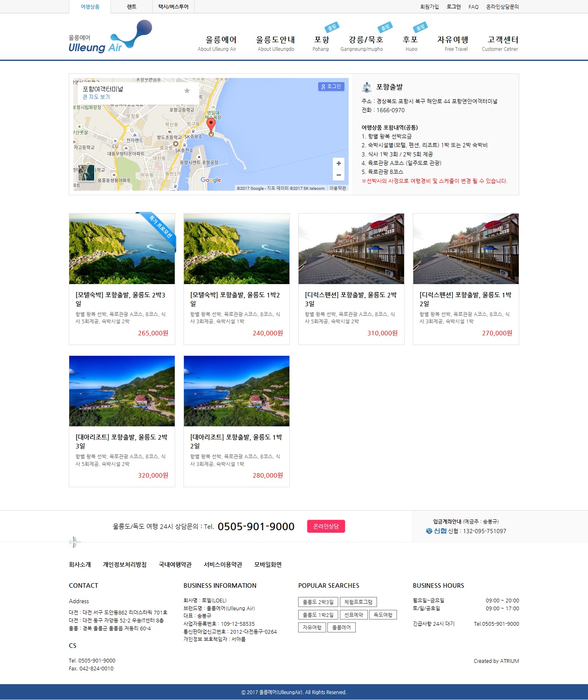Click 울릉도 1박2일 popular search tag
Screen dimensions: 588x700
318,614
